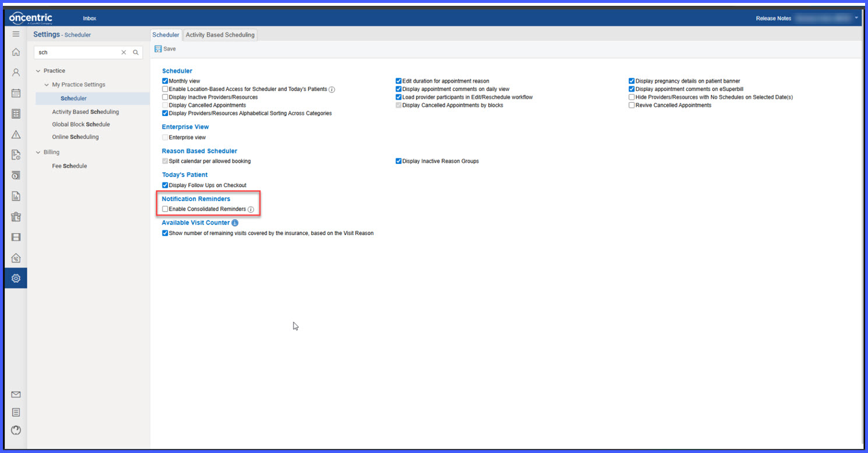Viewport: 868px width, 453px height.
Task: Go to Home via house icon
Action: pos(16,52)
